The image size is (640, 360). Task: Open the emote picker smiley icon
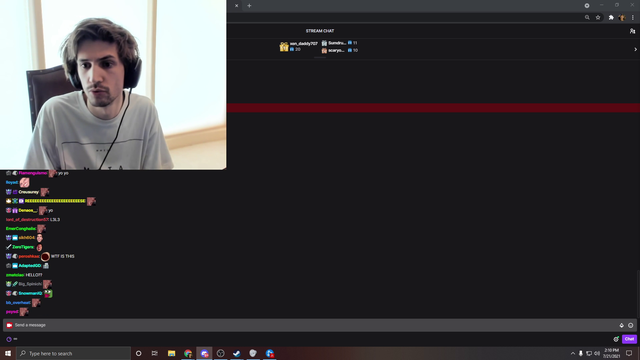point(631,325)
